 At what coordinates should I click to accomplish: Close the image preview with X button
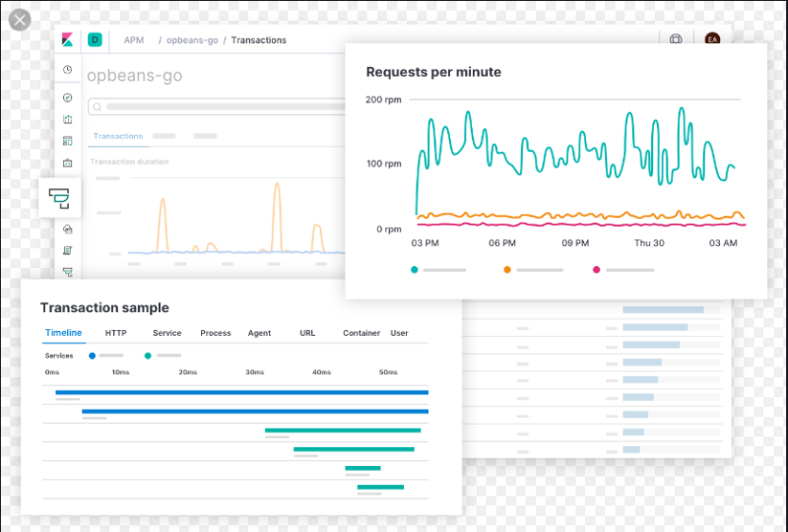[x=20, y=19]
